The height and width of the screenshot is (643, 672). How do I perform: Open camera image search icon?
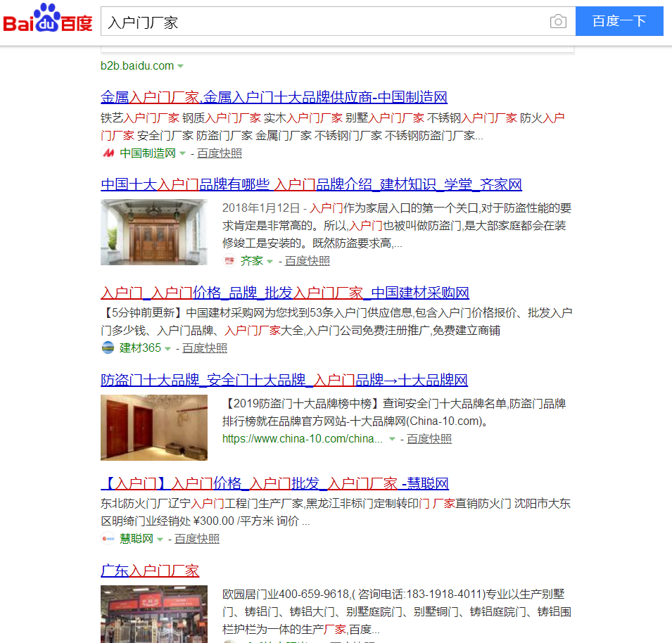coord(558,21)
